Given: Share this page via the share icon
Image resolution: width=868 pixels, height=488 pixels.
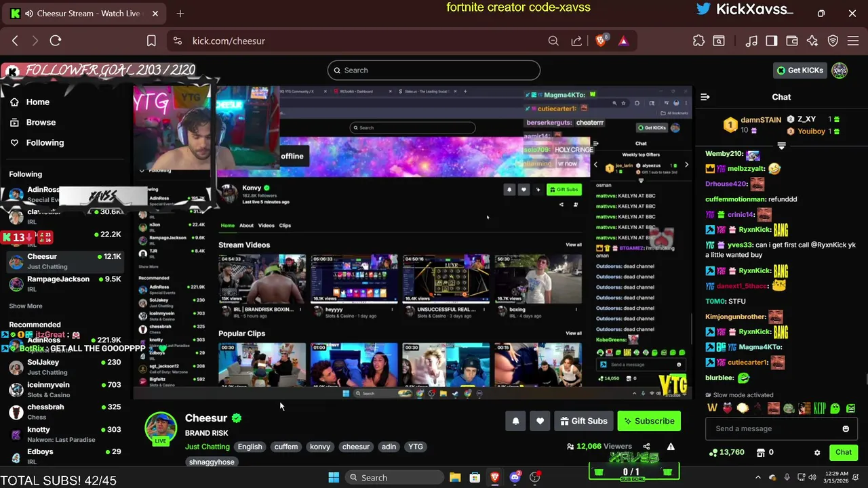Looking at the screenshot, I should tap(576, 41).
